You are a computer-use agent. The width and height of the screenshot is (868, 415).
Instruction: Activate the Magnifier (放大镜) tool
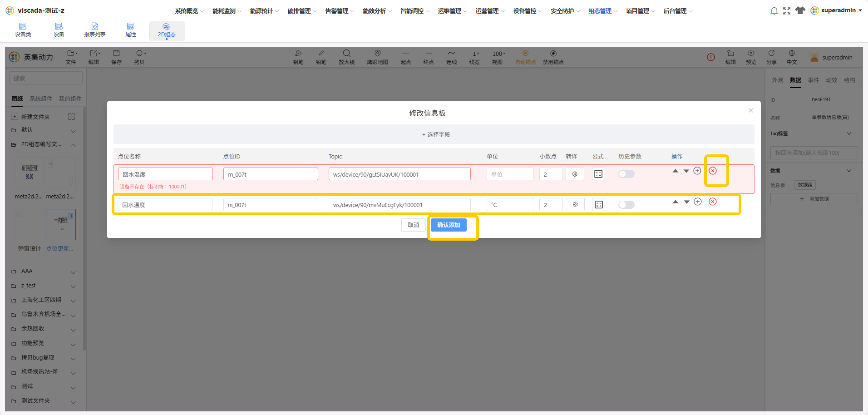[346, 57]
